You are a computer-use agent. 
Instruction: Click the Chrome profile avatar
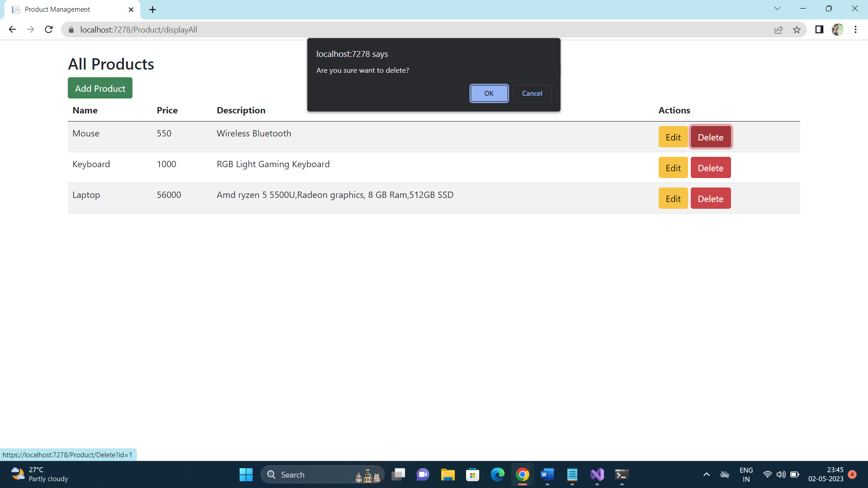point(838,29)
